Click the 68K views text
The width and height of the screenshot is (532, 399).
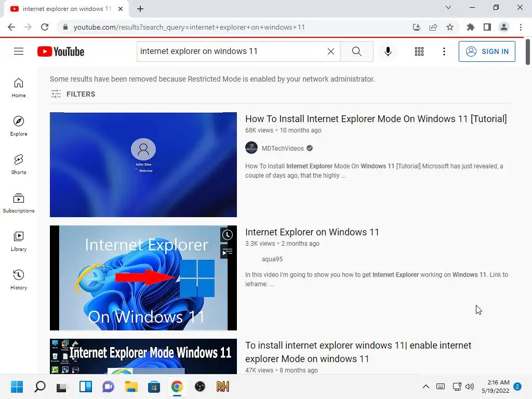[x=259, y=130]
